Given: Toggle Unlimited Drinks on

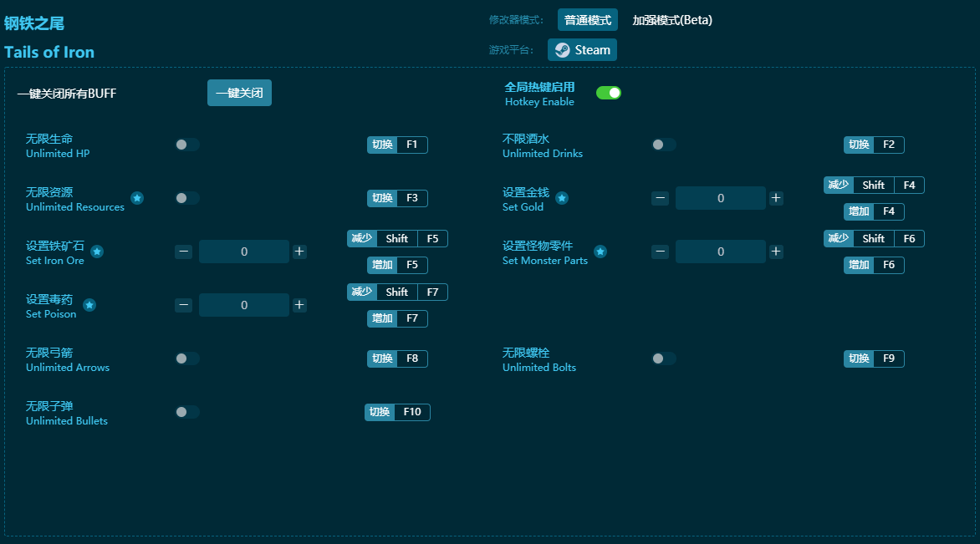Looking at the screenshot, I should tap(664, 145).
